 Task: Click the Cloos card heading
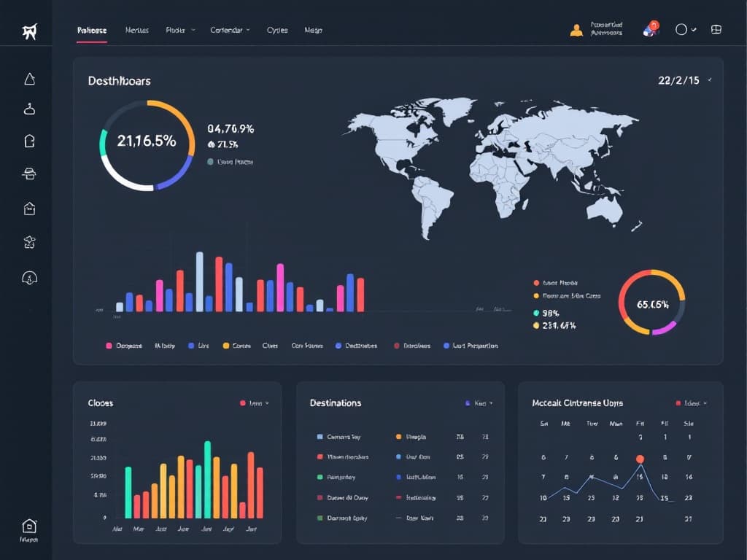pos(101,402)
